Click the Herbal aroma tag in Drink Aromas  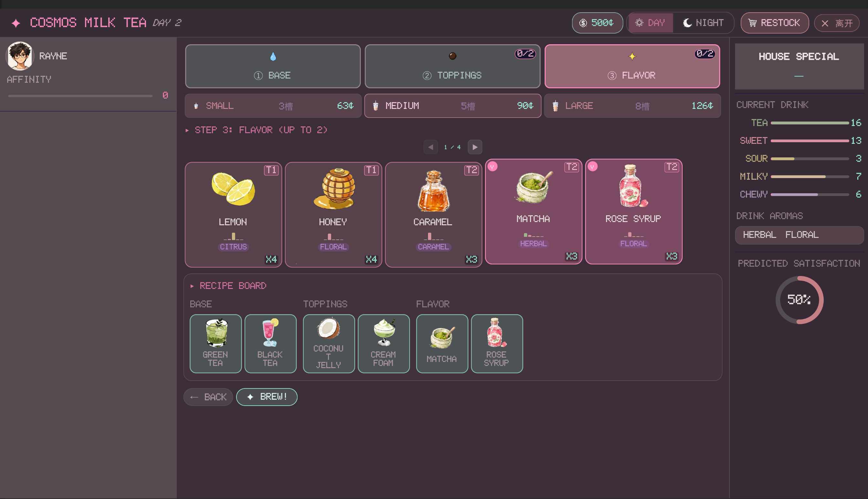[x=759, y=235]
